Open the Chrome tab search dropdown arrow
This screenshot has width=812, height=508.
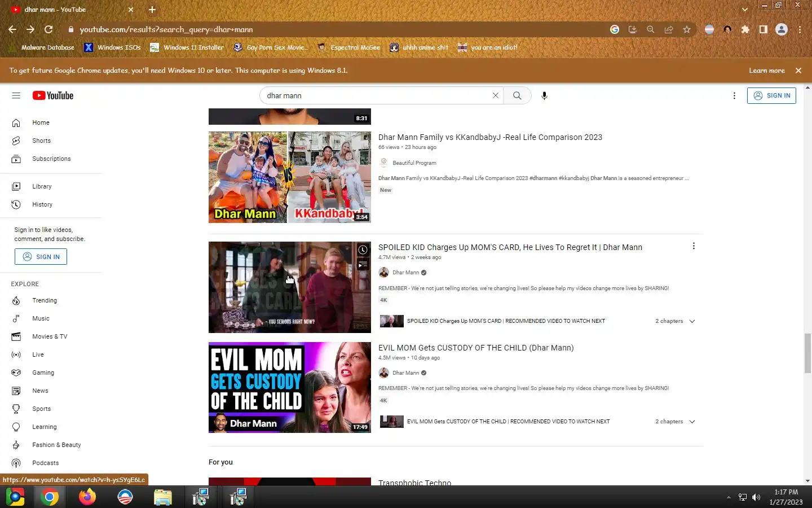(x=744, y=10)
